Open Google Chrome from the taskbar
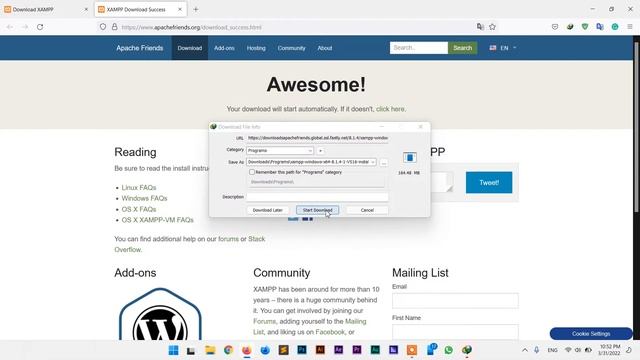 click(x=228, y=350)
